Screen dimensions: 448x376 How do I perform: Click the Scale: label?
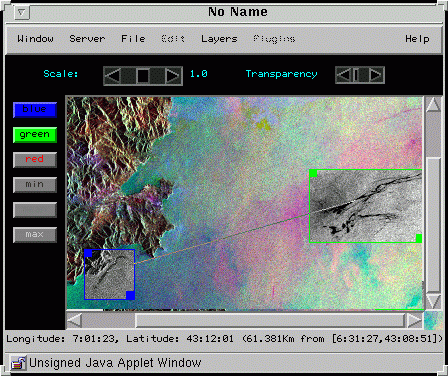click(x=61, y=74)
